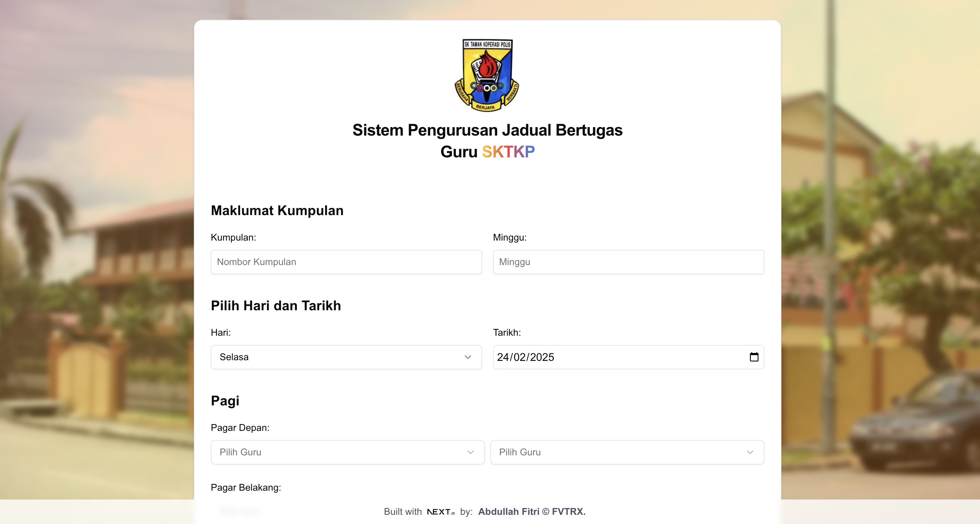
Task: Click the Pagar Depan: label
Action: point(240,427)
